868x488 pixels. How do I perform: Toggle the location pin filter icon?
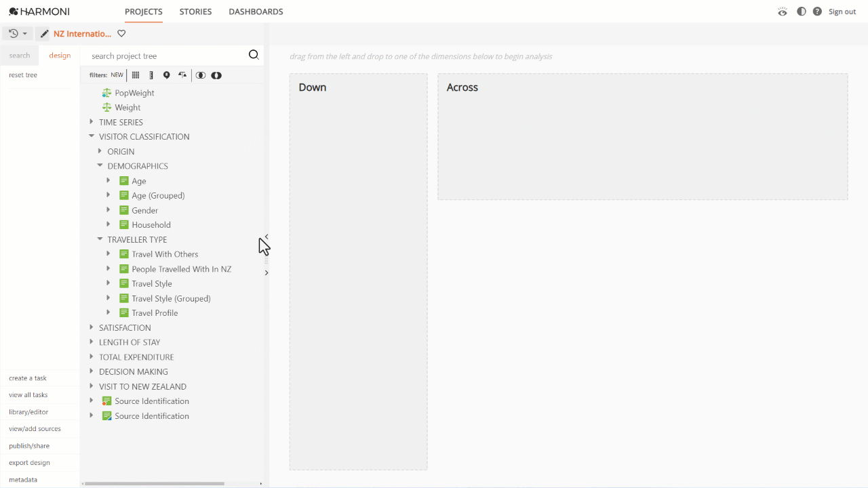pos(166,75)
